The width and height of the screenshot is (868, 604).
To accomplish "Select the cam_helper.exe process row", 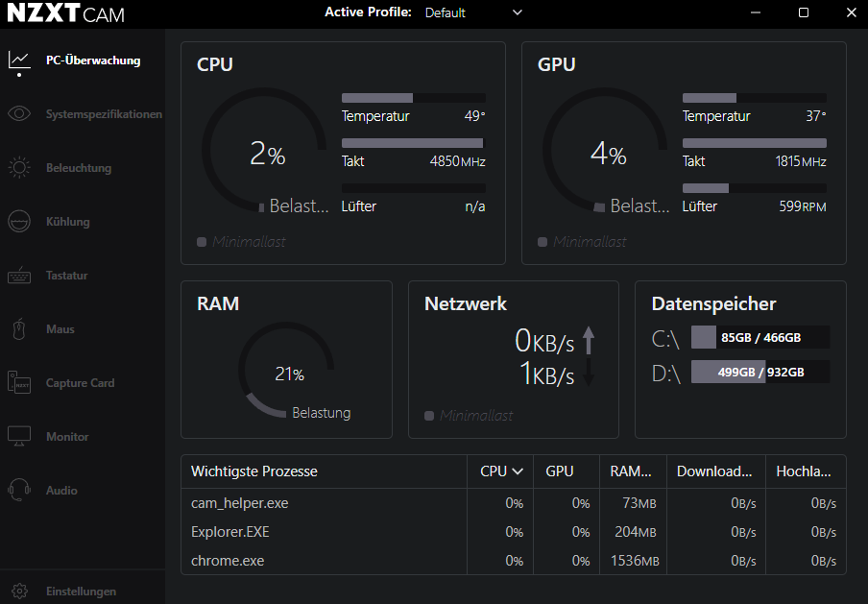I will (x=513, y=502).
